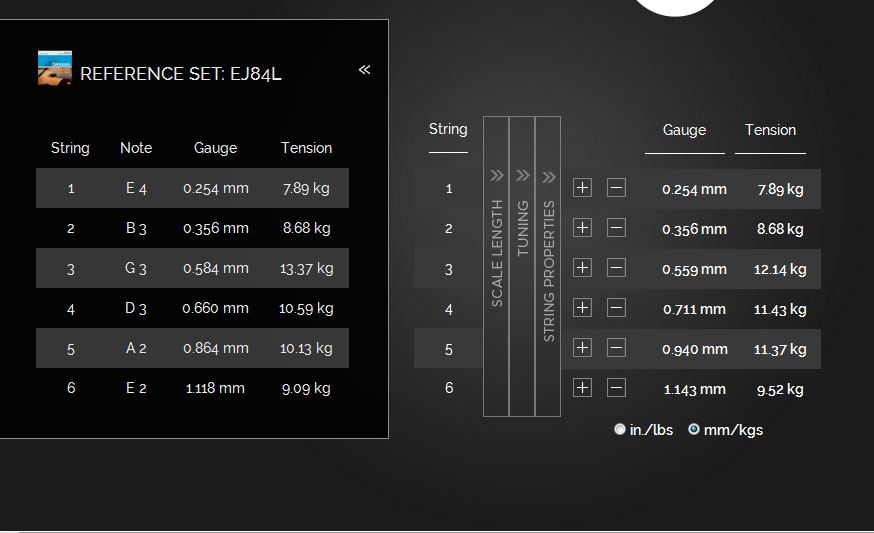This screenshot has height=533, width=874.
Task: Click reference tension 10.59 kg
Action: coord(306,308)
